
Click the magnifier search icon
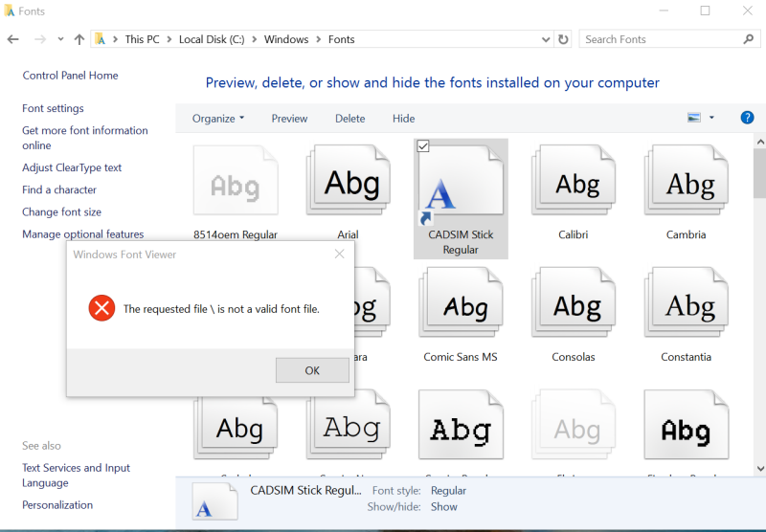click(749, 39)
